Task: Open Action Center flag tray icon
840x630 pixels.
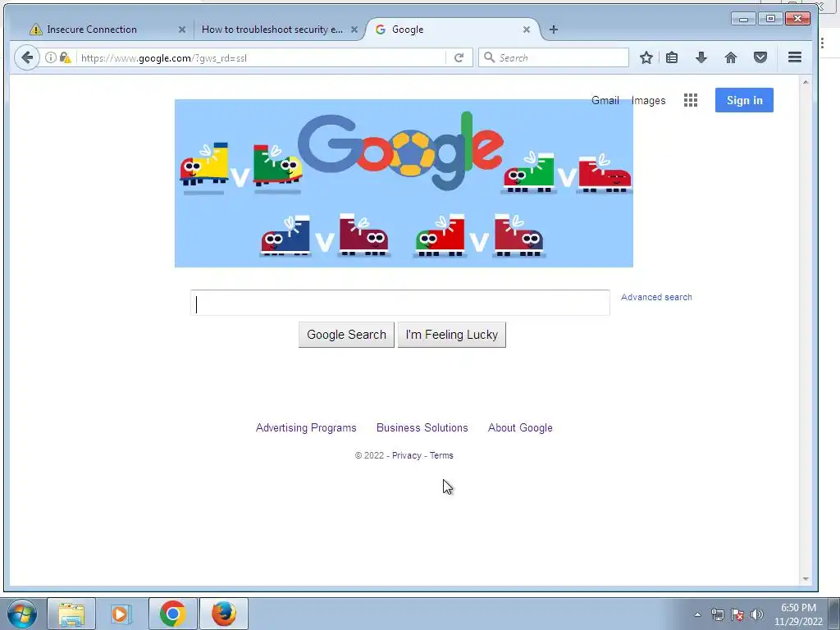Action: click(737, 614)
